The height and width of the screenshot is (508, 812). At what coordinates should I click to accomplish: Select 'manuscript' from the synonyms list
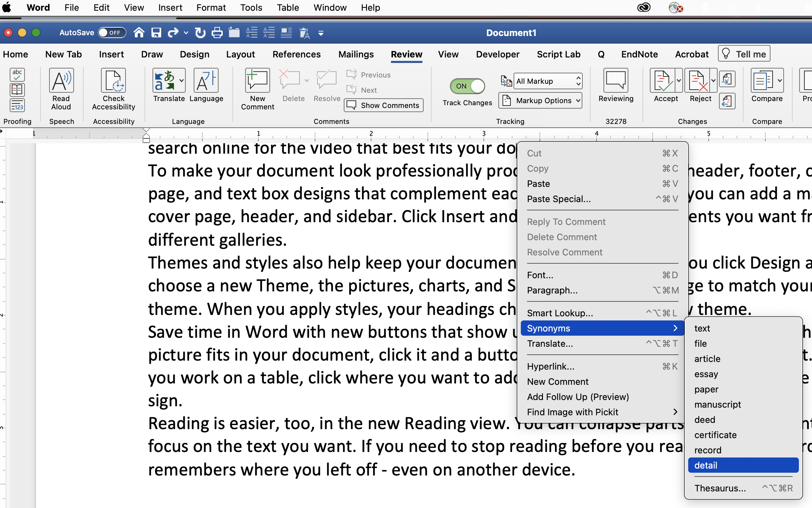point(718,405)
